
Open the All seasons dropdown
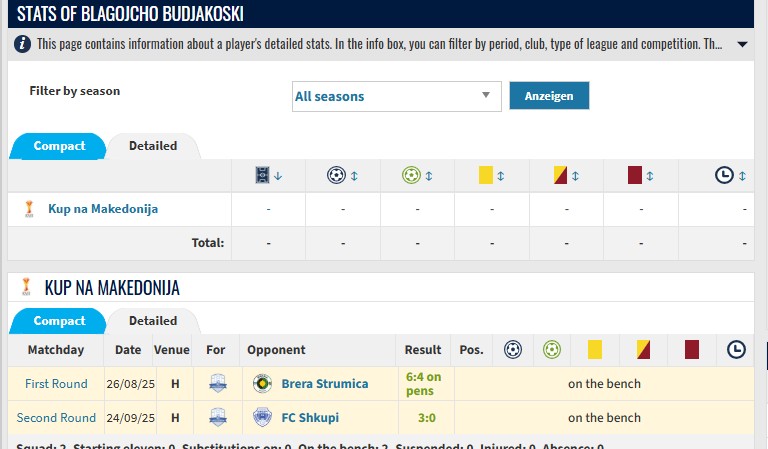click(x=397, y=96)
